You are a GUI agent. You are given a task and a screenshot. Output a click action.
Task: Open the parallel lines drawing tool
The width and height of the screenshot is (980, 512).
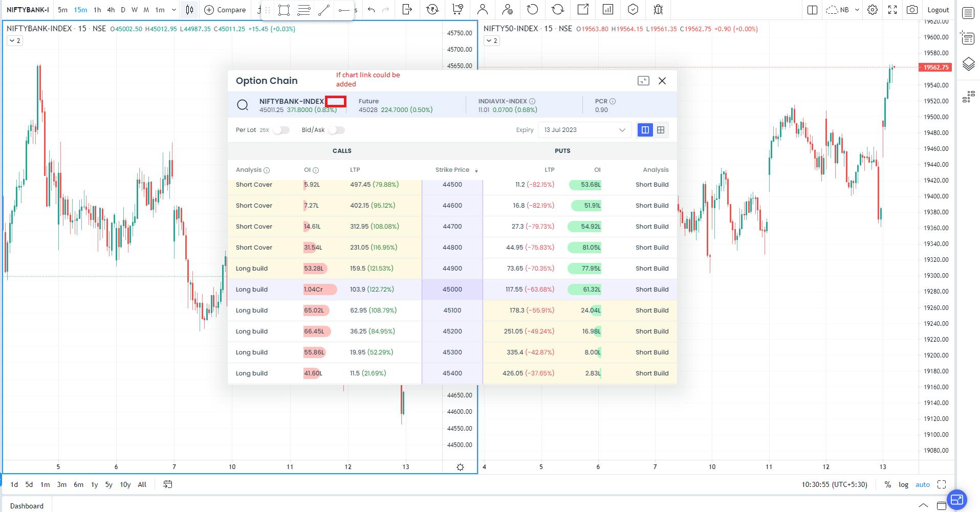(x=304, y=10)
